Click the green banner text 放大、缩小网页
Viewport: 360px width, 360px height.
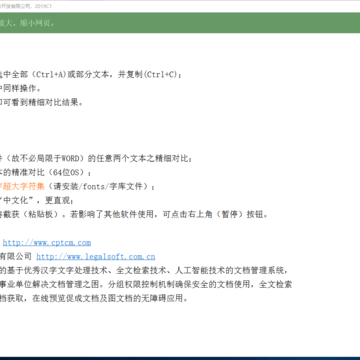[27, 23]
